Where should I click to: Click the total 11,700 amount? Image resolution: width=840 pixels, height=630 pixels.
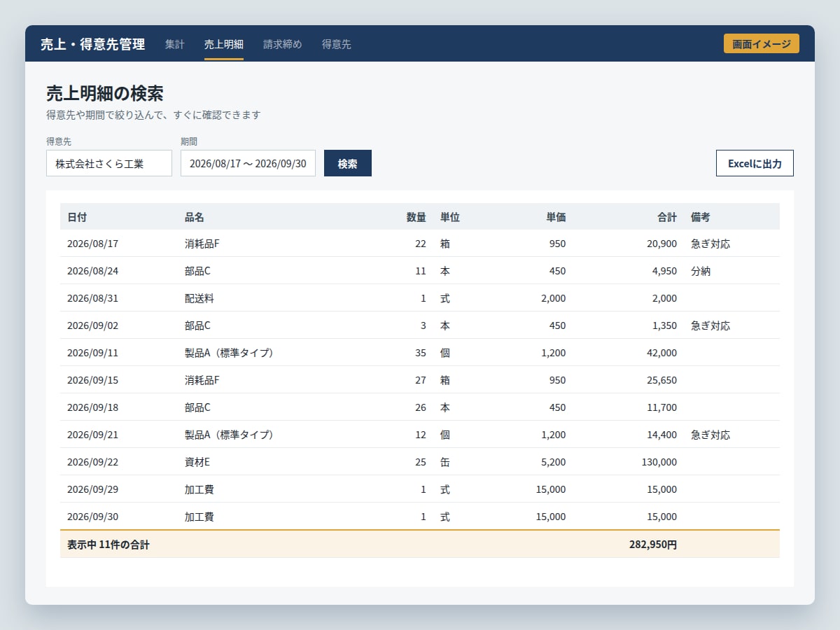click(x=661, y=407)
